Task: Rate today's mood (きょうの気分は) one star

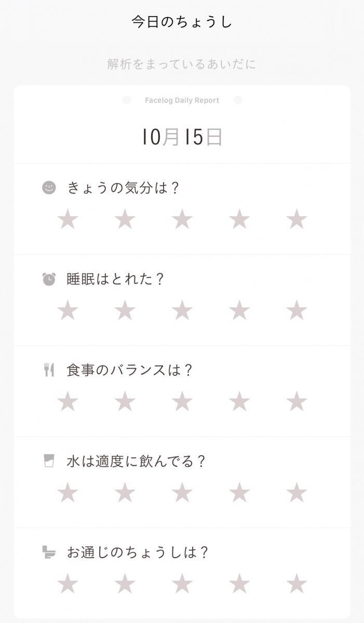Action: pos(68,220)
